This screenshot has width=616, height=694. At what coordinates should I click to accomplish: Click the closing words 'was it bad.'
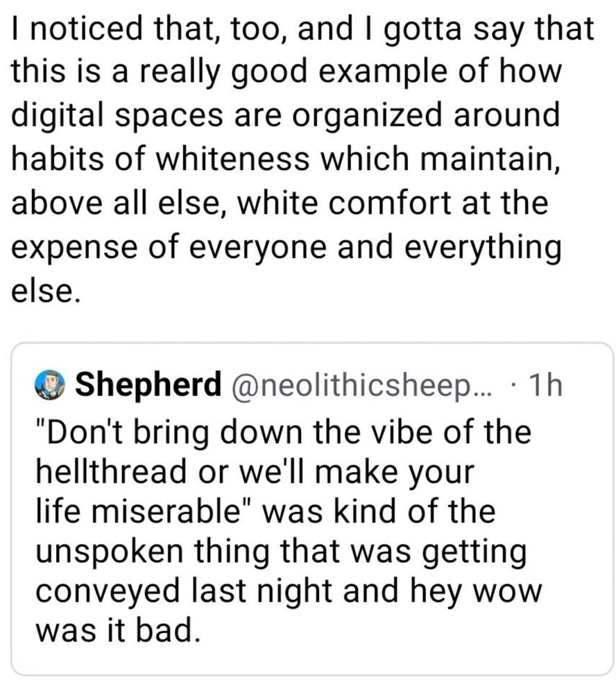[x=118, y=630]
